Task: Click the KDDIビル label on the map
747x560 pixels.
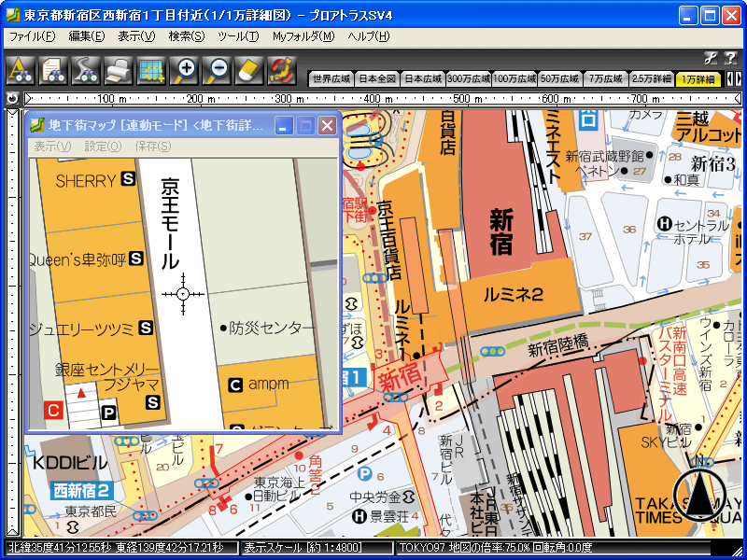Action: click(70, 463)
